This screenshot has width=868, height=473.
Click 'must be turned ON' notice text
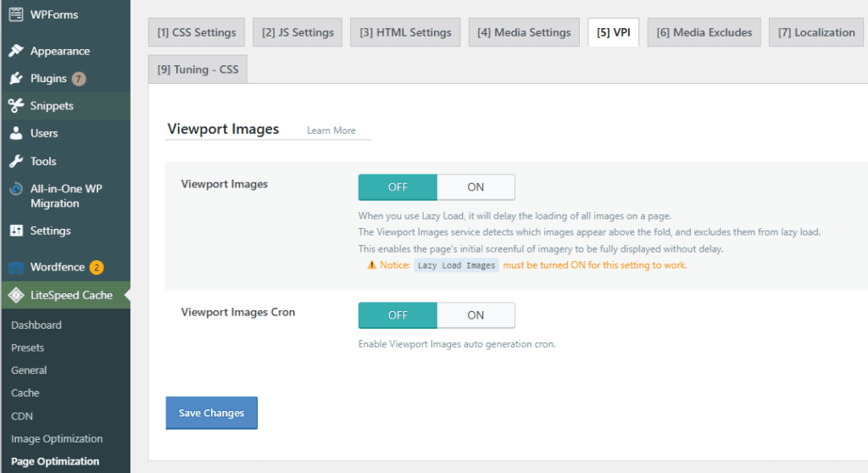coord(595,265)
